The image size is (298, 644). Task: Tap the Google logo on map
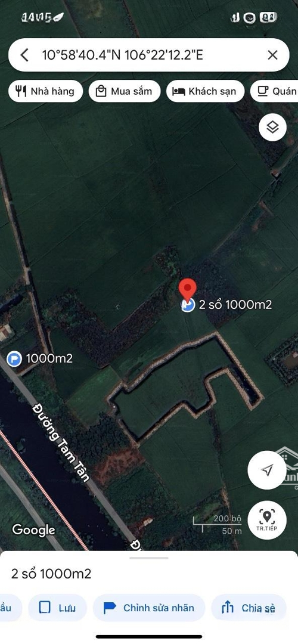(x=33, y=530)
